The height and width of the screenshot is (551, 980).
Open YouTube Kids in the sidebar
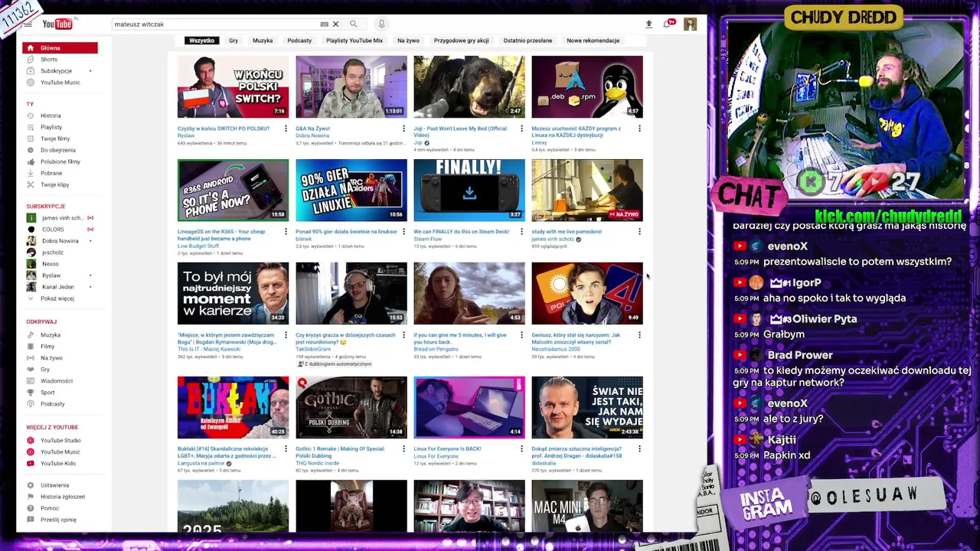(x=60, y=463)
